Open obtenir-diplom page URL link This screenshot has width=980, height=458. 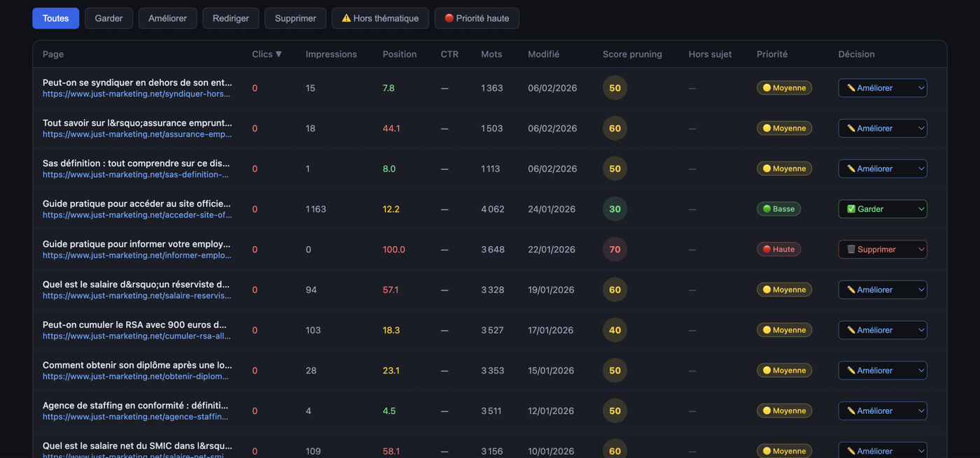click(x=136, y=376)
